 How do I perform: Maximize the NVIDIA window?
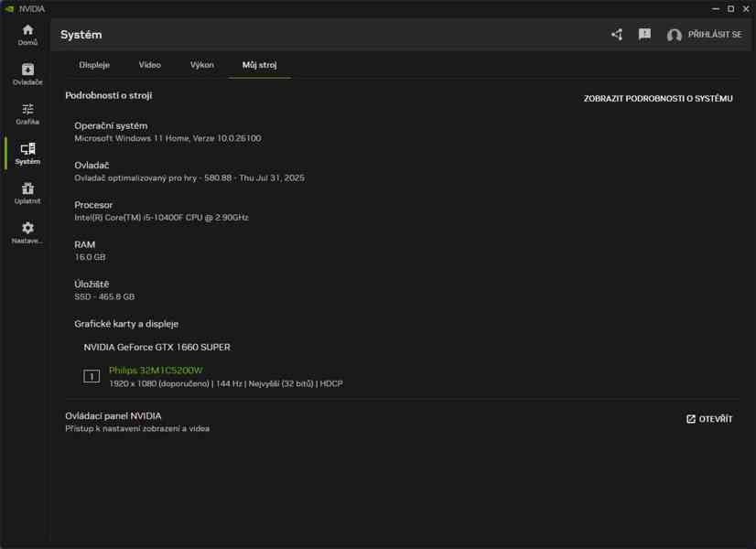731,8
